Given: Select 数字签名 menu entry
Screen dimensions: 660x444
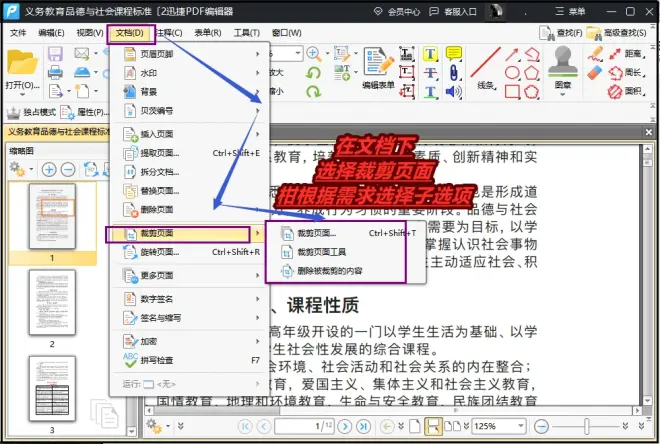Looking at the screenshot, I should point(189,299).
